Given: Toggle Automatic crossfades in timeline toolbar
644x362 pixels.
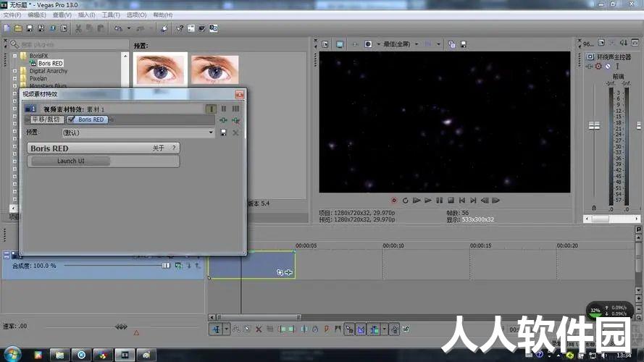Looking at the screenshot, I should click(x=361, y=329).
